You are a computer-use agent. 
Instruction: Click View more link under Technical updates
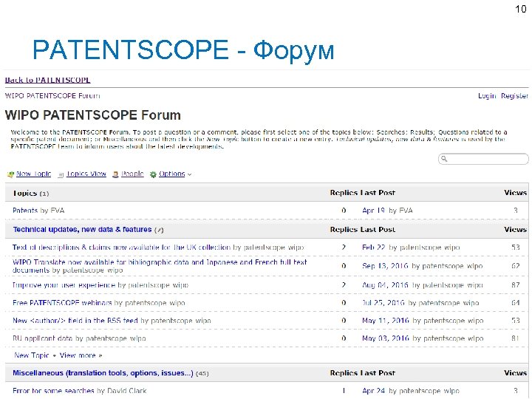[x=81, y=355]
